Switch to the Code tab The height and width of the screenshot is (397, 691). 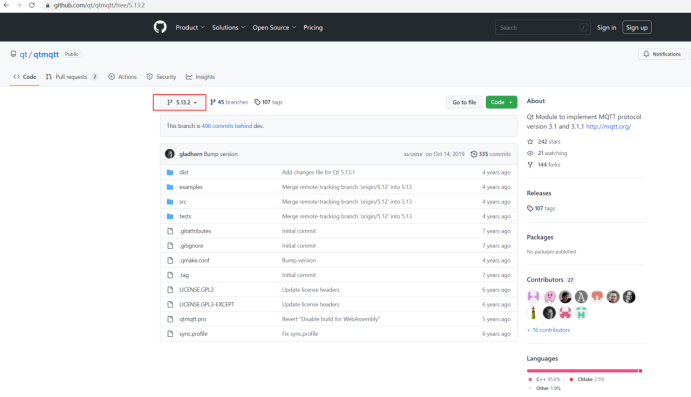coord(25,77)
